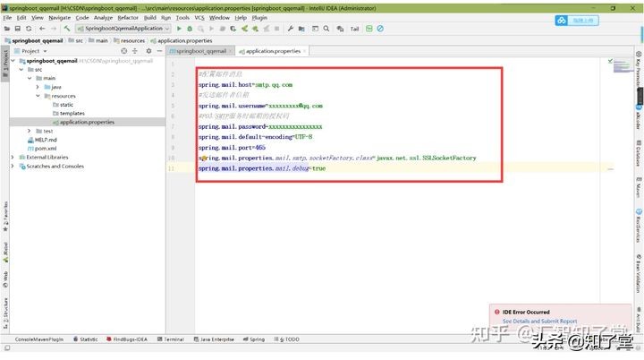Viewport: 644px width, 360px height.
Task: Click the locate/scroll-from-source icon in Project panel
Action: click(x=123, y=51)
